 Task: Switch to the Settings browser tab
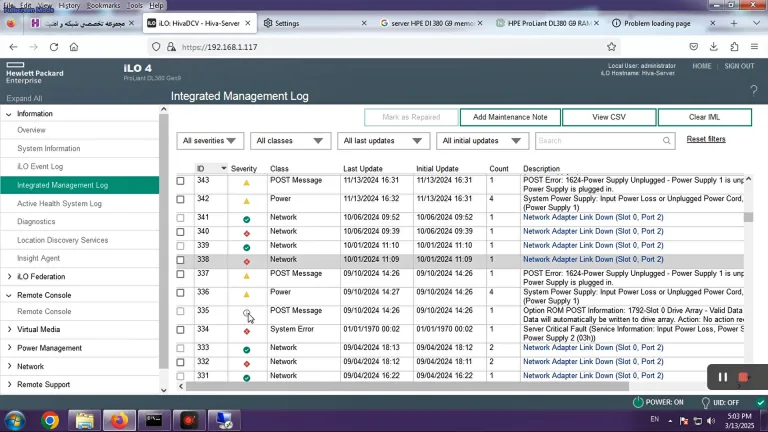(x=287, y=23)
